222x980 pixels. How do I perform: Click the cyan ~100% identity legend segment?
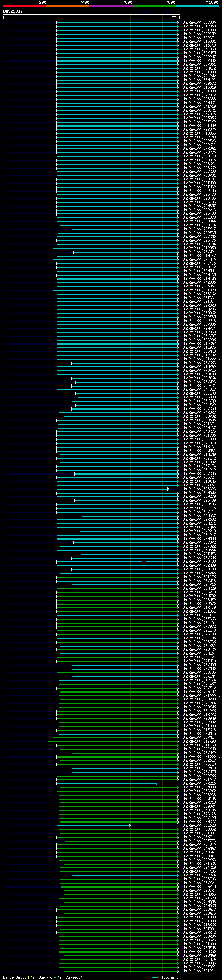pos(197,6)
